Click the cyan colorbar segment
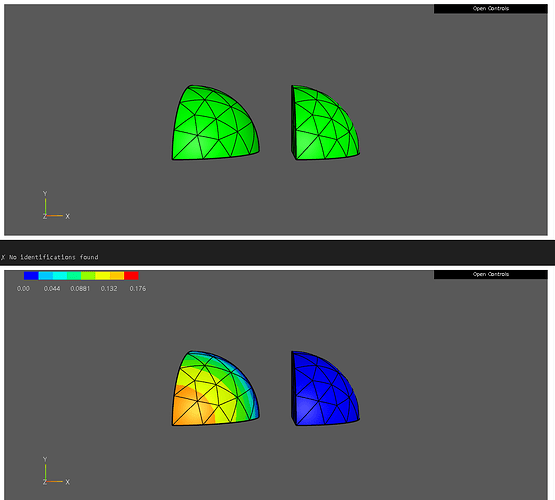 (x=60, y=276)
